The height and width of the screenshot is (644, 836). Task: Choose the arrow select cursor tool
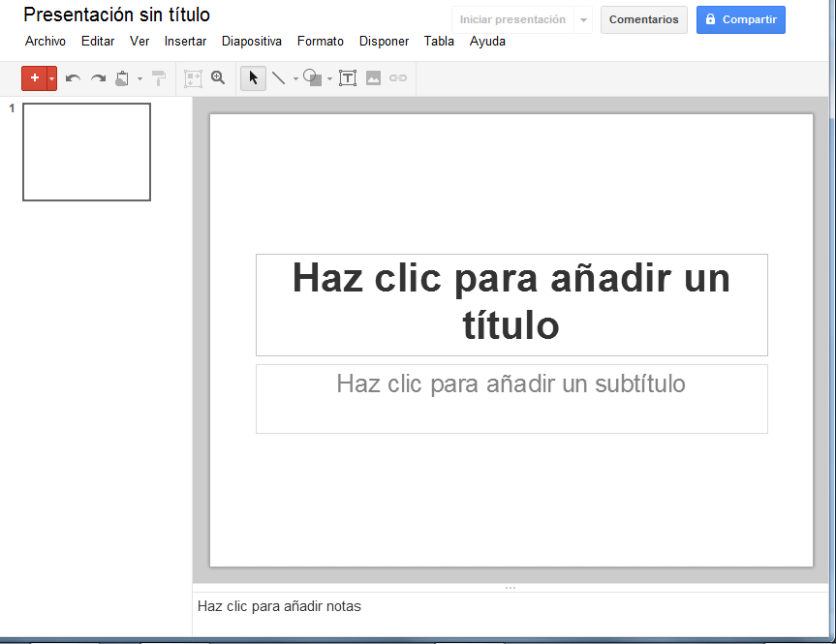point(253,78)
